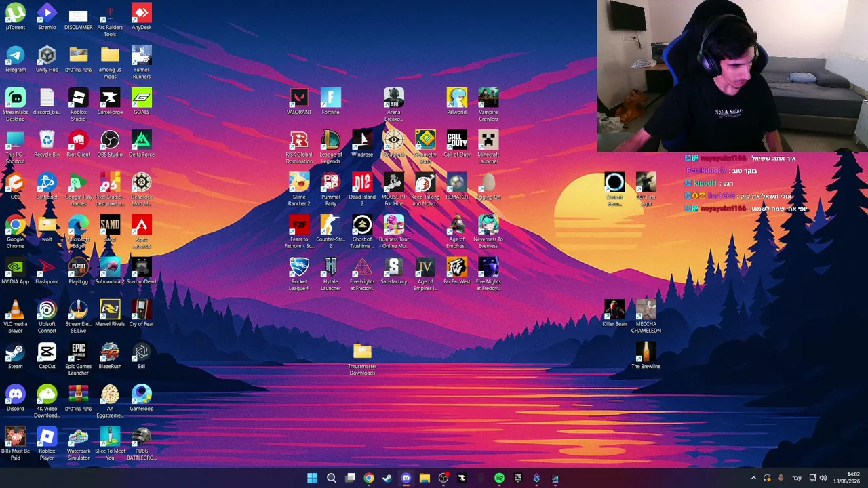Launch Dead Island 2 shortcut
868x488 pixels.
point(362,190)
